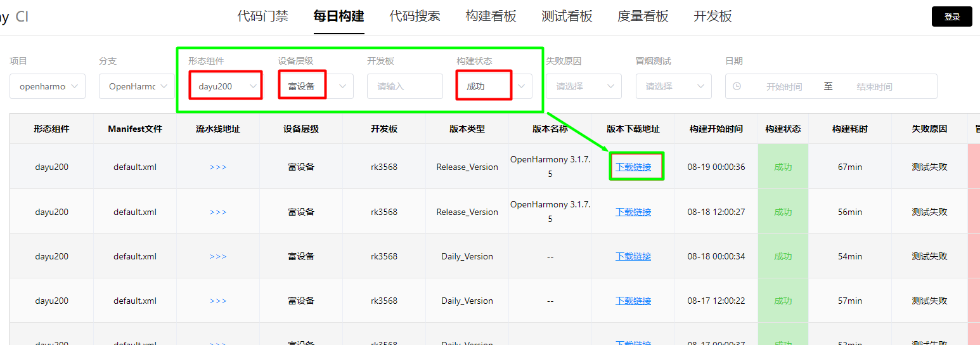Open the 度量看板 tab
This screenshot has height=345, width=980.
[643, 16]
